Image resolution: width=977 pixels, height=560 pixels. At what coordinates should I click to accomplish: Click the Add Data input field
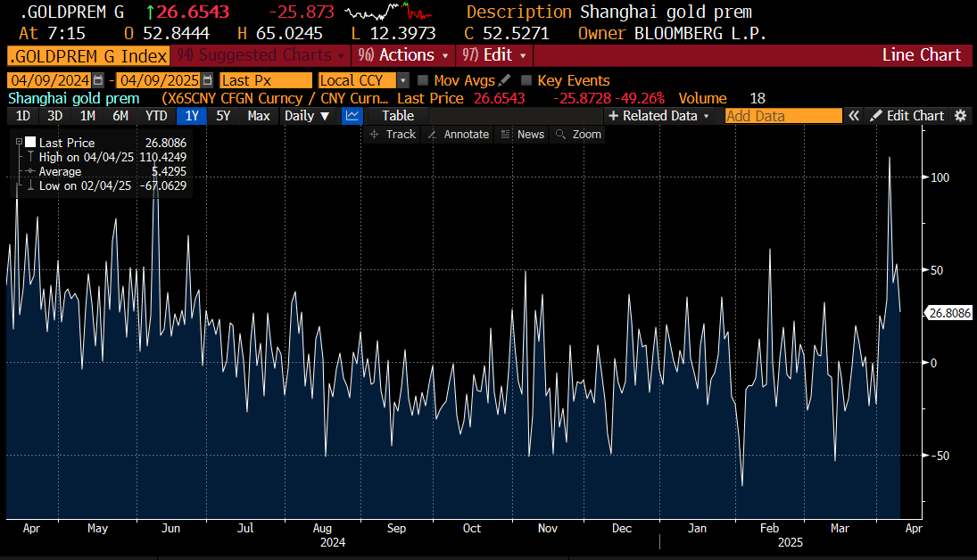tap(783, 116)
